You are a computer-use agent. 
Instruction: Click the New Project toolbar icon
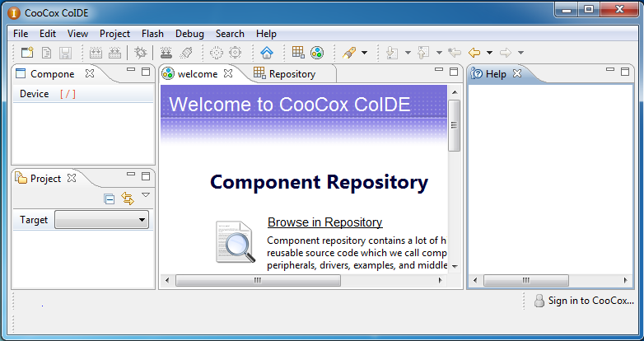[27, 53]
